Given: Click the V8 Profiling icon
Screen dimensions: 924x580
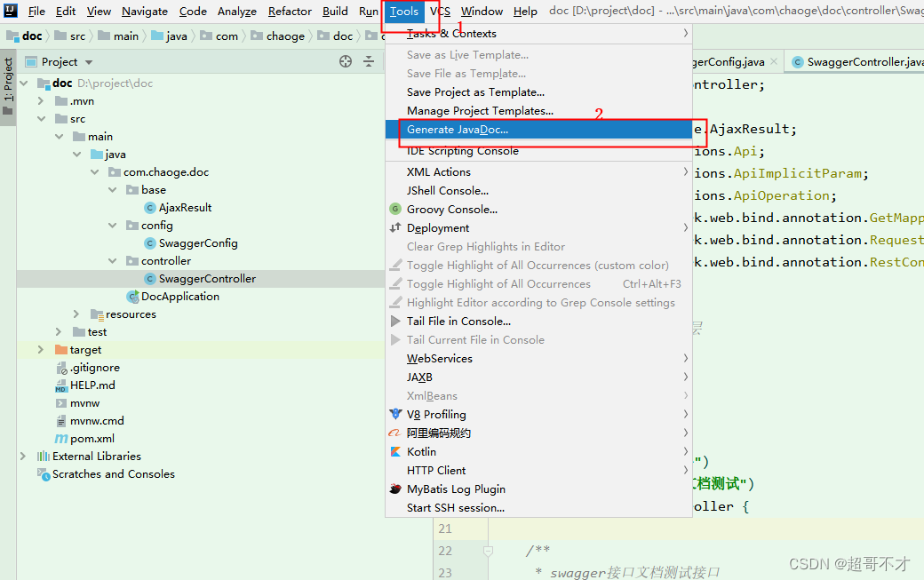Looking at the screenshot, I should (x=395, y=414).
